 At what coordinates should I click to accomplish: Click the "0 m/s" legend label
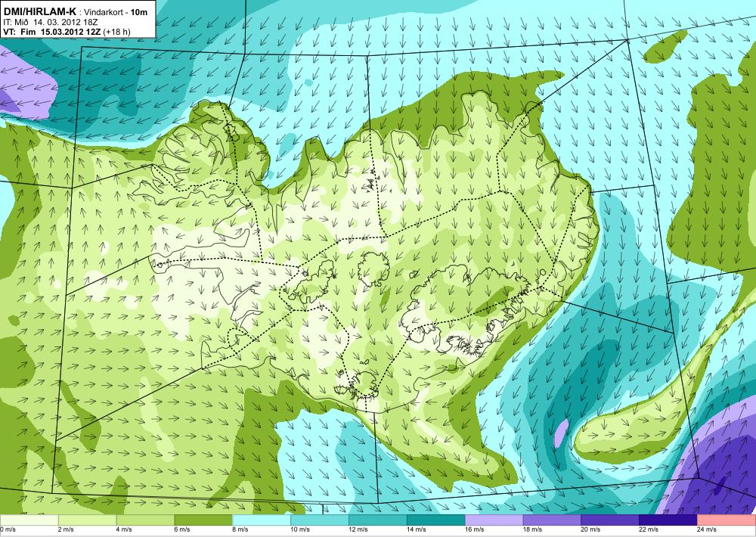8,529
